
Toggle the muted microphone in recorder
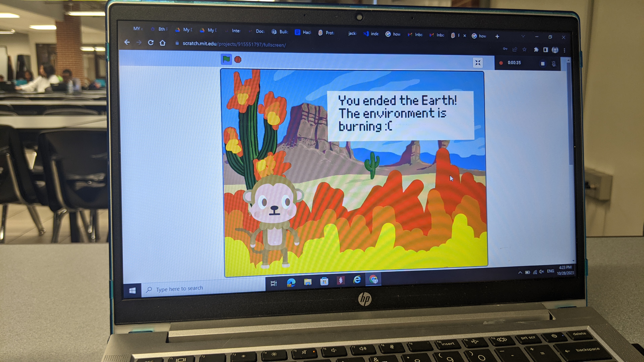[554, 64]
